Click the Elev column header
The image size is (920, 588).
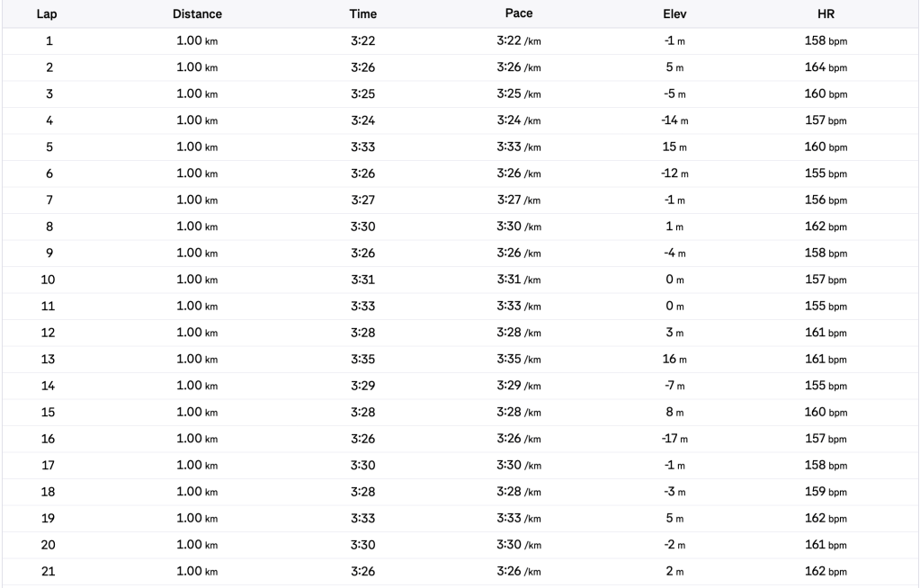(674, 14)
